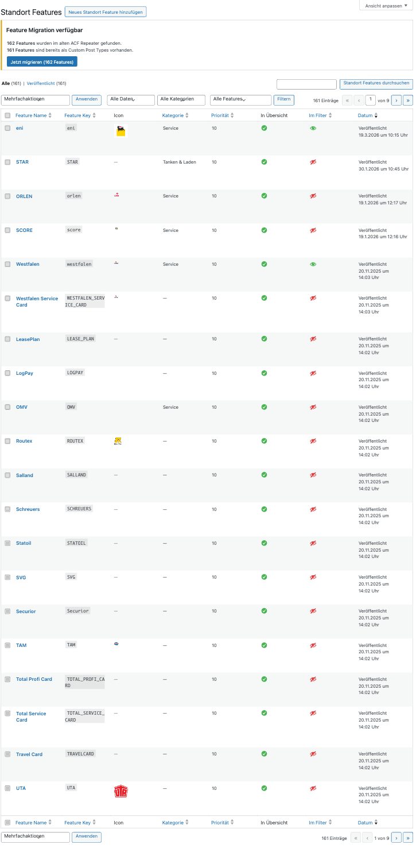The height and width of the screenshot is (868, 420).
Task: Click the red UTA logo icon
Action: pyautogui.click(x=120, y=790)
